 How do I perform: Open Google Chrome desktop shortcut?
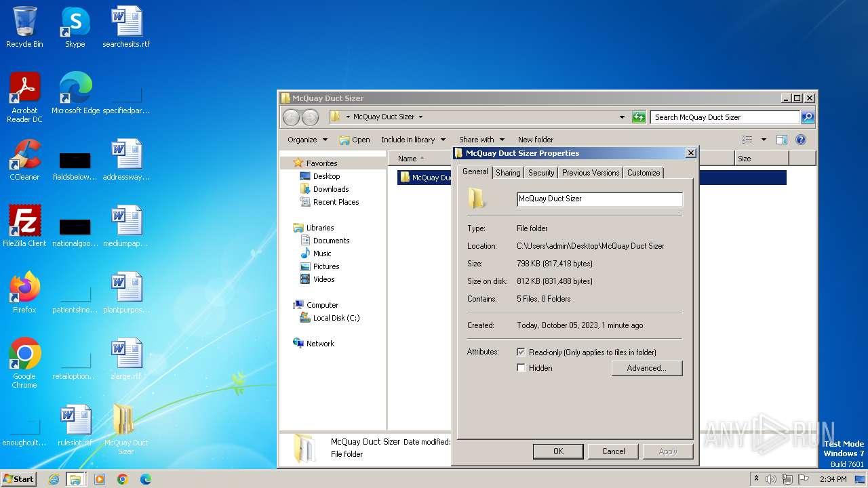[x=24, y=363]
